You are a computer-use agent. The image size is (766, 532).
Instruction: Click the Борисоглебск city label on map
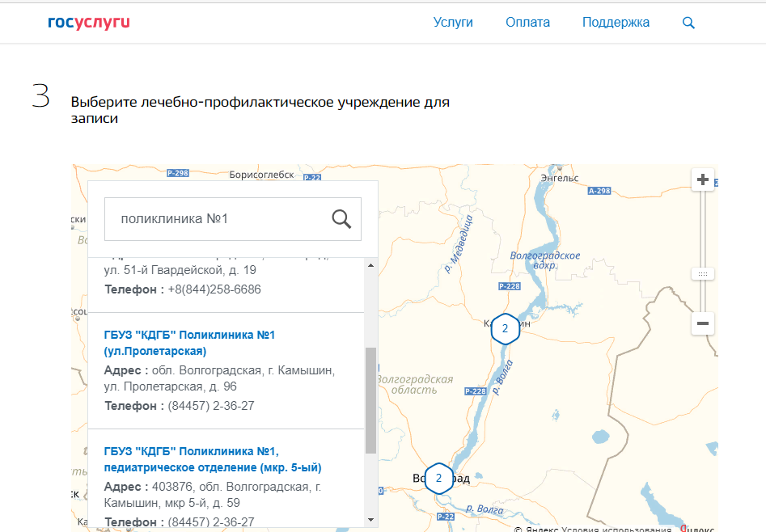[x=262, y=175]
